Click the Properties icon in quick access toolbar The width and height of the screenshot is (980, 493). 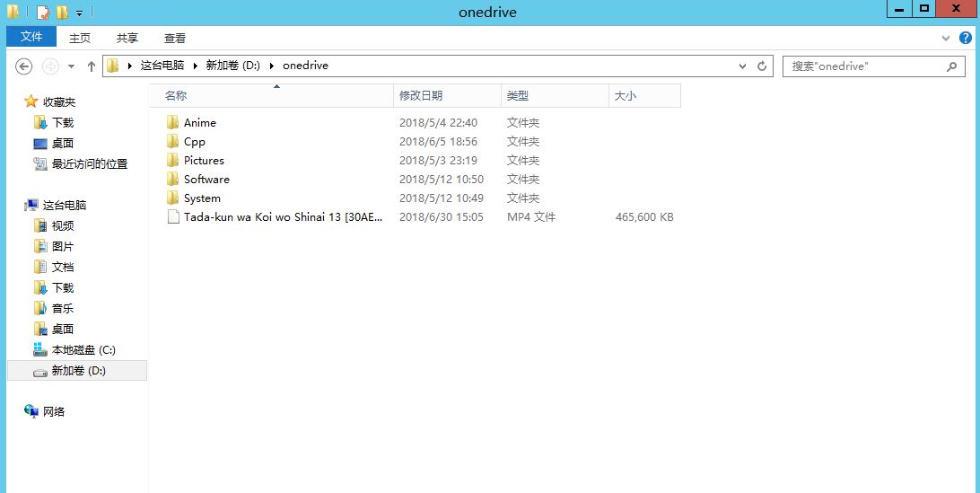click(x=42, y=13)
